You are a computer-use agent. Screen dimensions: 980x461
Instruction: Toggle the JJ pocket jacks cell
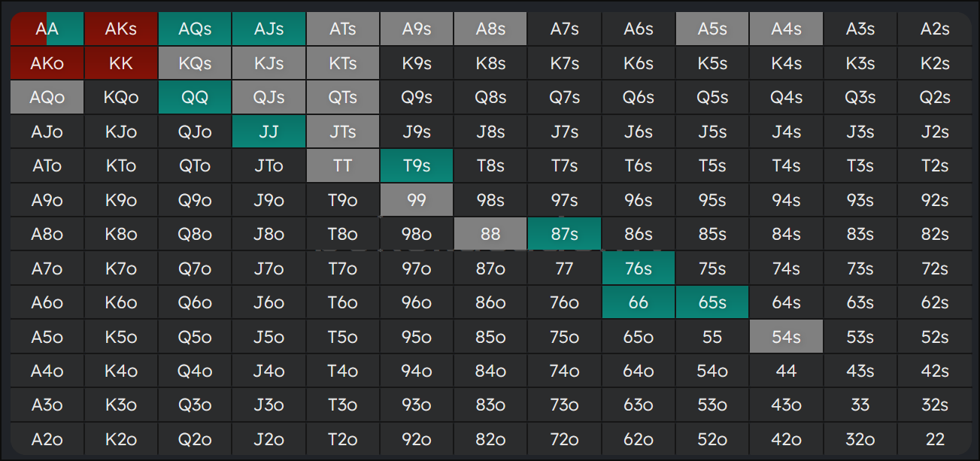tap(269, 132)
